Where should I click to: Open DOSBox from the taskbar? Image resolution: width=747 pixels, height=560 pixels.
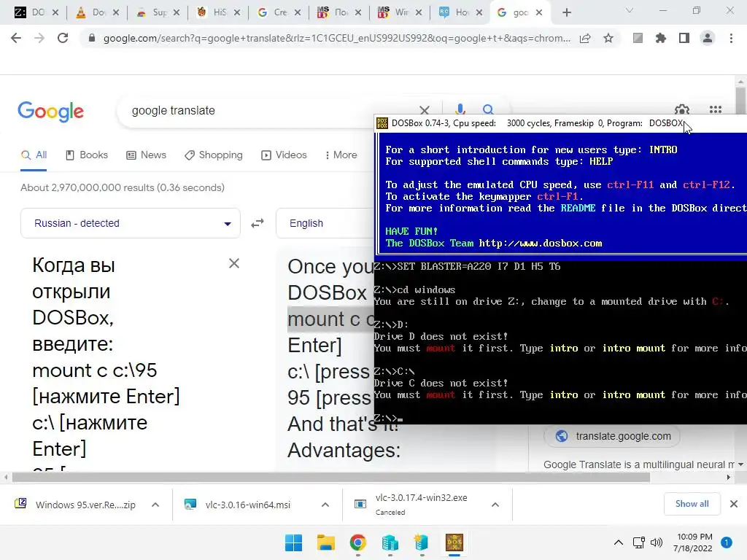pos(454,542)
